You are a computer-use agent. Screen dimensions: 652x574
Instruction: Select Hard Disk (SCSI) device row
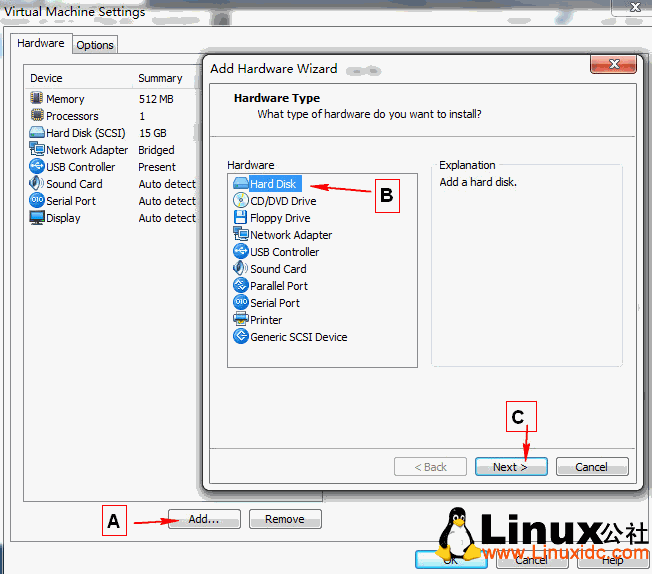(85, 133)
